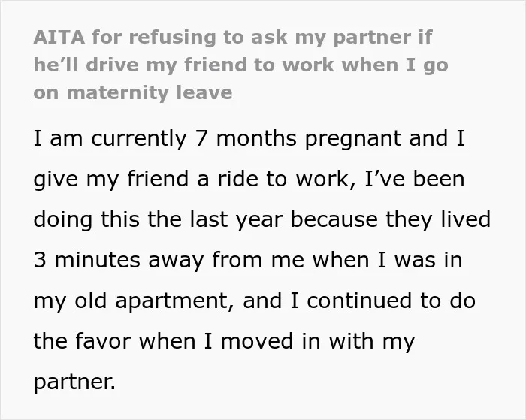
Task: Click the word 'AITA' in the heading
Action: coord(59,37)
